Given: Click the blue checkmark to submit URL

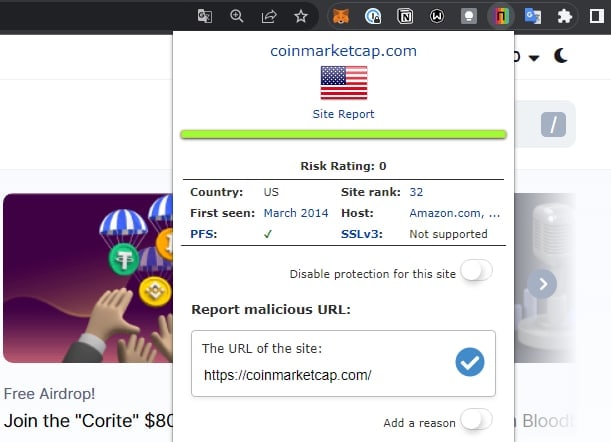Looking at the screenshot, I should tap(470, 362).
